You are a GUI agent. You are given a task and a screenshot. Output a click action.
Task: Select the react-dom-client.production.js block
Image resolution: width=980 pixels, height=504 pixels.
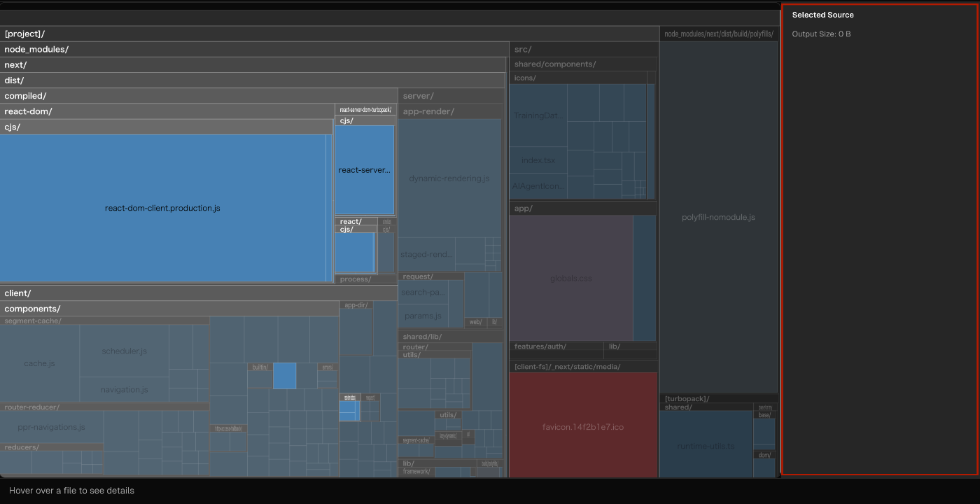point(162,208)
